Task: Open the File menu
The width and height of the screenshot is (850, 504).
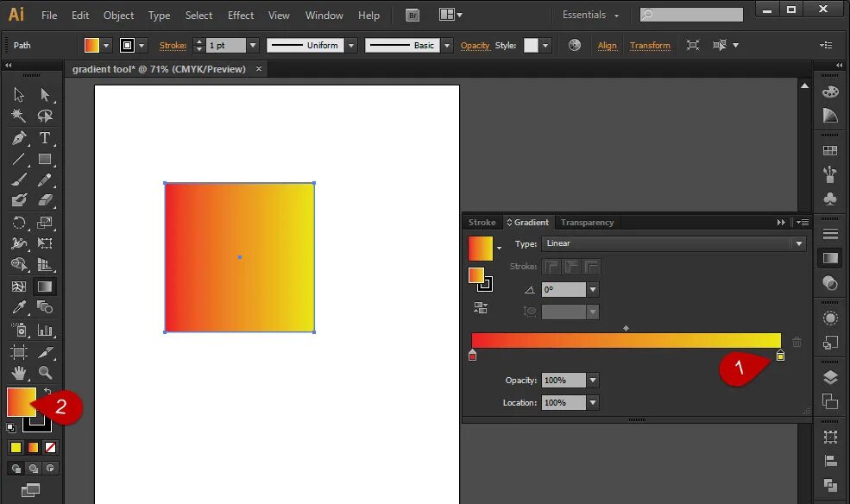Action: pyautogui.click(x=49, y=16)
